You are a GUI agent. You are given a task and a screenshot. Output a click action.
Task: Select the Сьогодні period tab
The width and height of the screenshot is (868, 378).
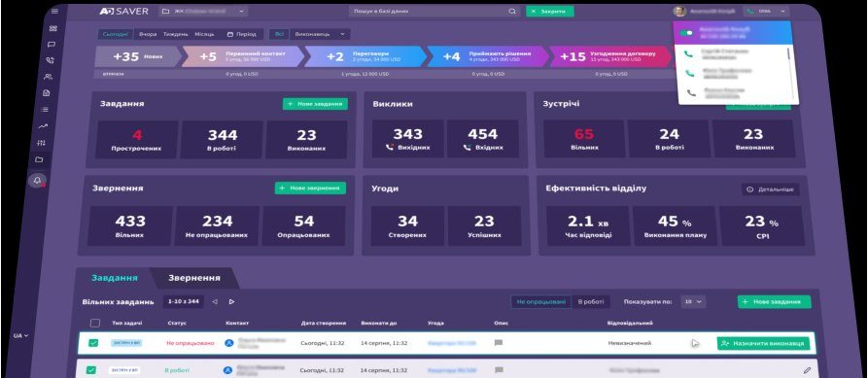click(x=115, y=34)
